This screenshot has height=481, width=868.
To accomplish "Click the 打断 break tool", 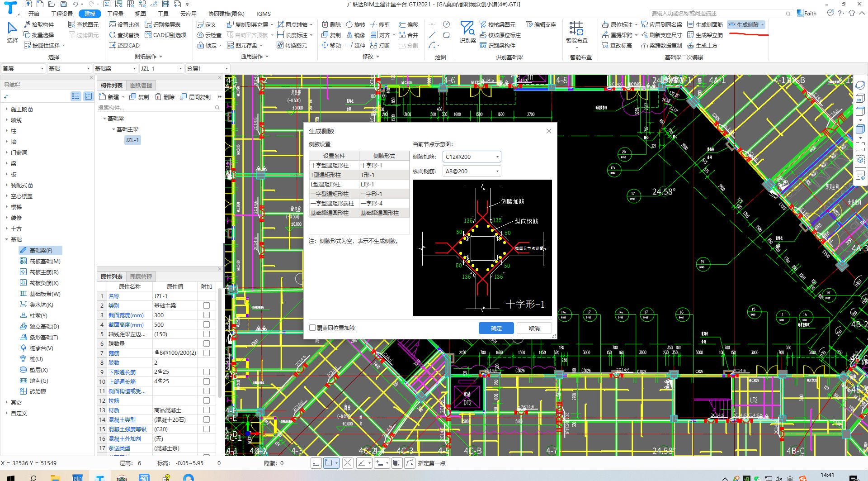I will pyautogui.click(x=380, y=45).
